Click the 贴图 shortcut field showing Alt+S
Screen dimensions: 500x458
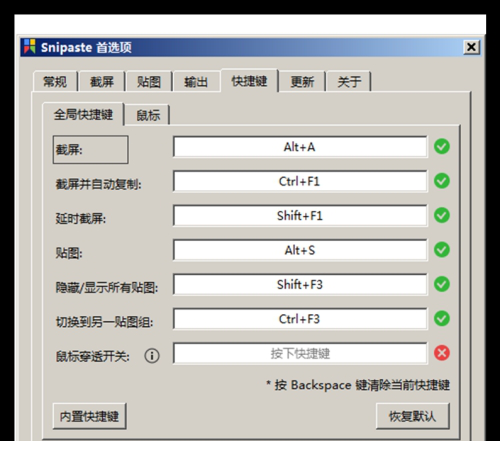tap(300, 250)
